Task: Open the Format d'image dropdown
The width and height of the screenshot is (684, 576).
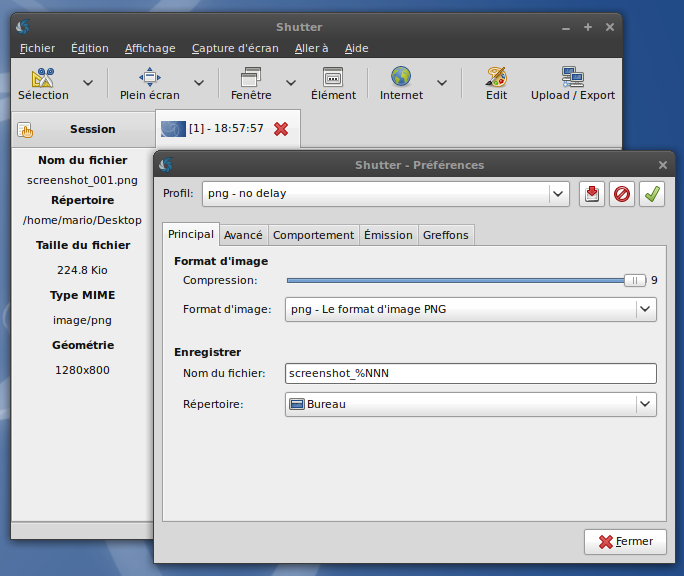Action: tap(645, 310)
